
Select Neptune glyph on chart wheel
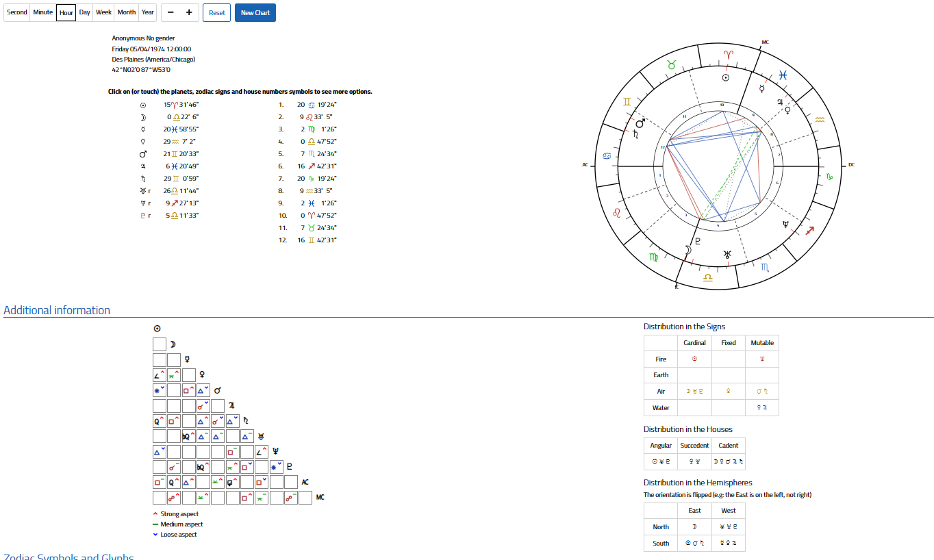point(786,225)
